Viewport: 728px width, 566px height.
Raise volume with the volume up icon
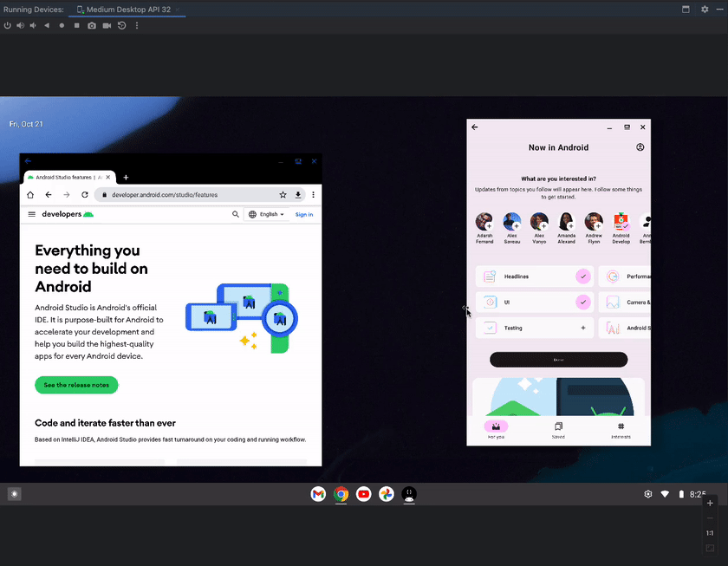pyautogui.click(x=20, y=25)
